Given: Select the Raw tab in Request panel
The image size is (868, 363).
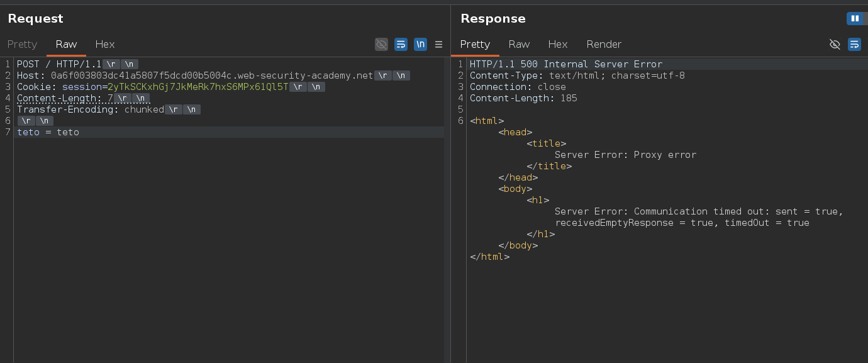Looking at the screenshot, I should point(66,44).
